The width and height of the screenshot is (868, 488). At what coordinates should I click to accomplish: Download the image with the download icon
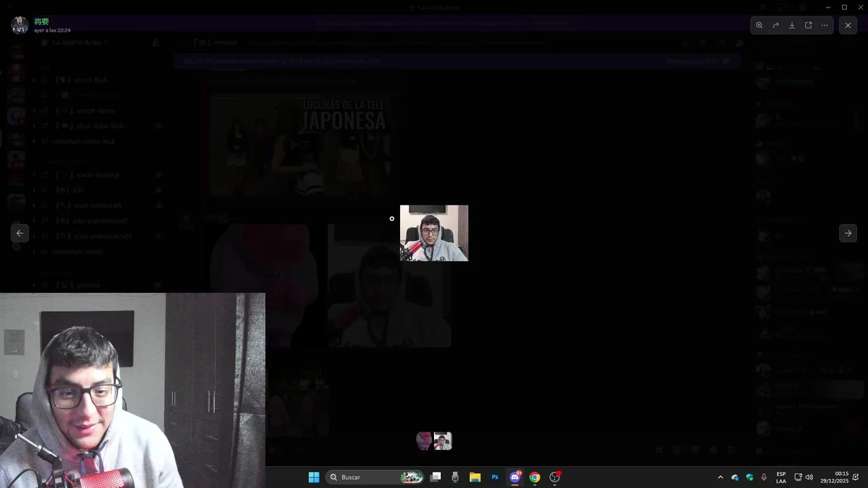tap(792, 25)
